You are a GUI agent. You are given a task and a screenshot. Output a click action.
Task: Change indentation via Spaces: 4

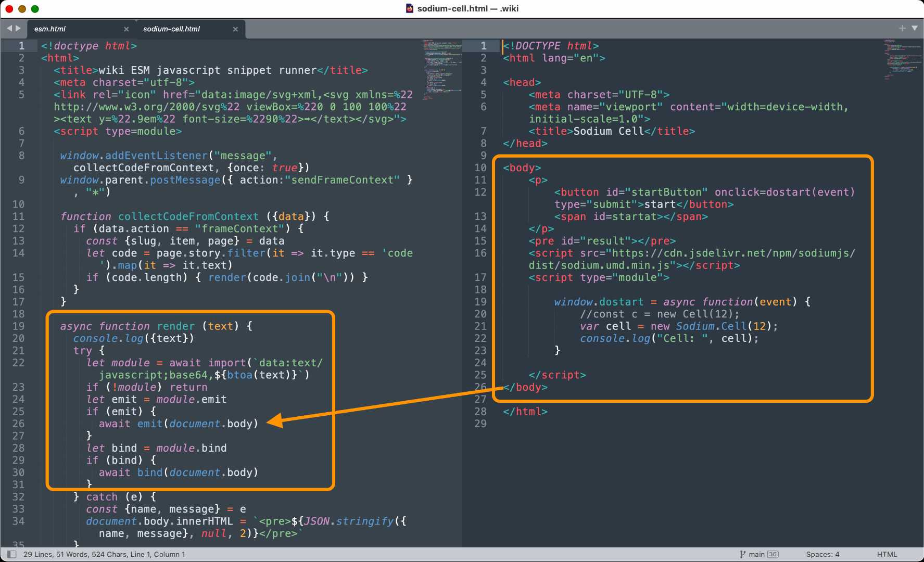pos(822,554)
